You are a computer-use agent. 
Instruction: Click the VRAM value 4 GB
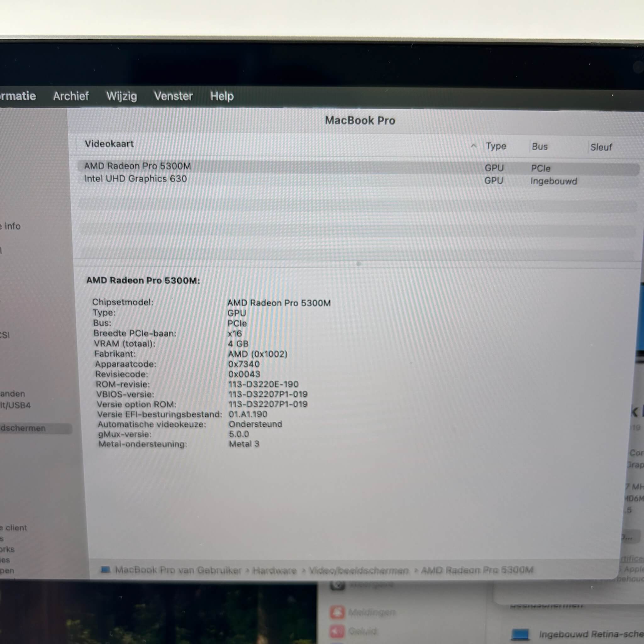(x=238, y=344)
